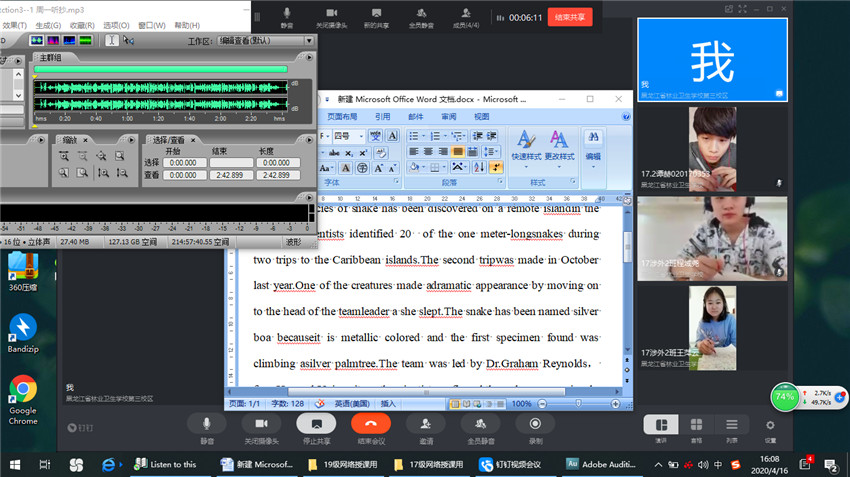Viewport: 850px width, 477px height.
Task: Open the 选项(O) menu in Audition
Action: (x=116, y=25)
